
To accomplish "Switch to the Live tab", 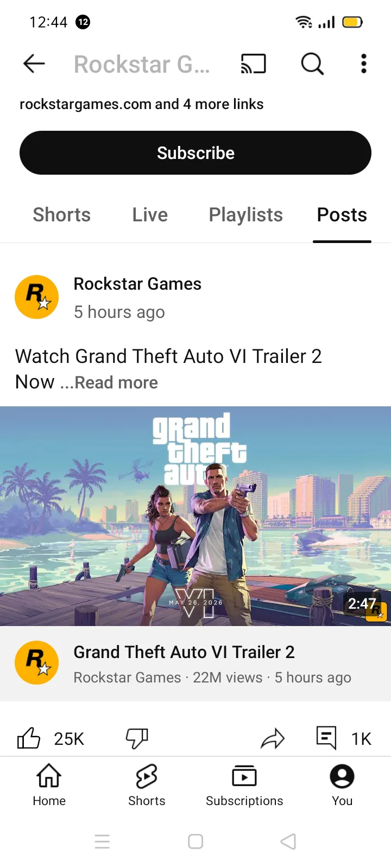I will click(150, 215).
